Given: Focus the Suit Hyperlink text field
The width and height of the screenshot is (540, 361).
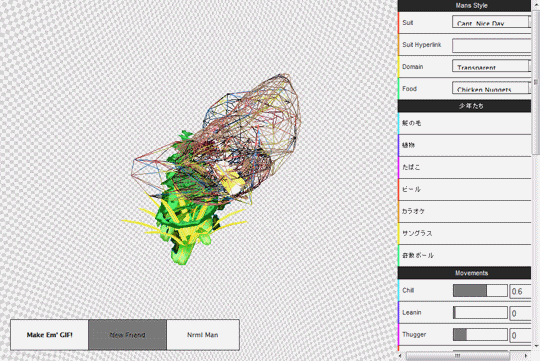Looking at the screenshot, I should pyautogui.click(x=491, y=45).
